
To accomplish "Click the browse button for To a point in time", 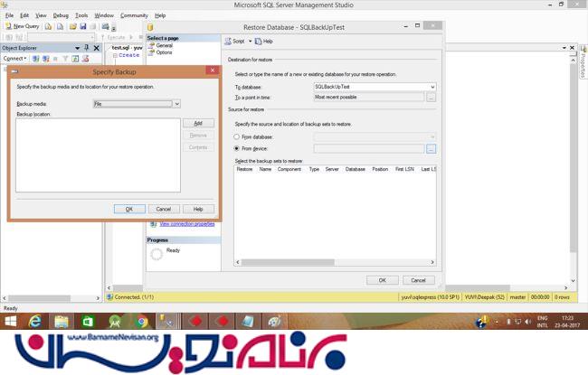I will coord(432,97).
